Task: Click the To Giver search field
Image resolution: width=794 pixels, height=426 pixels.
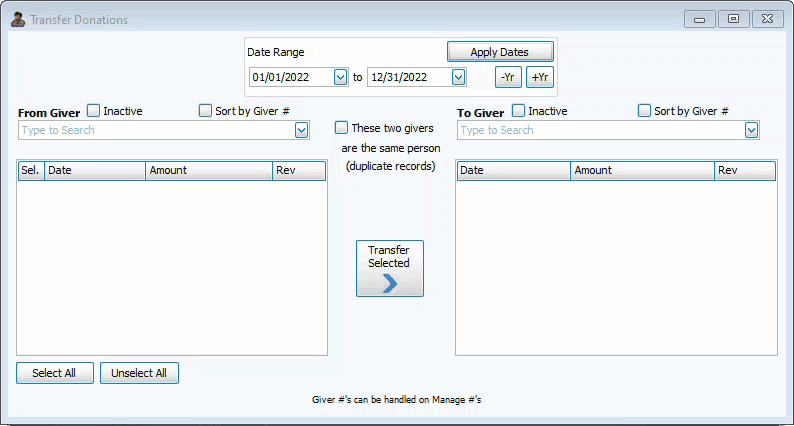Action: (600, 130)
